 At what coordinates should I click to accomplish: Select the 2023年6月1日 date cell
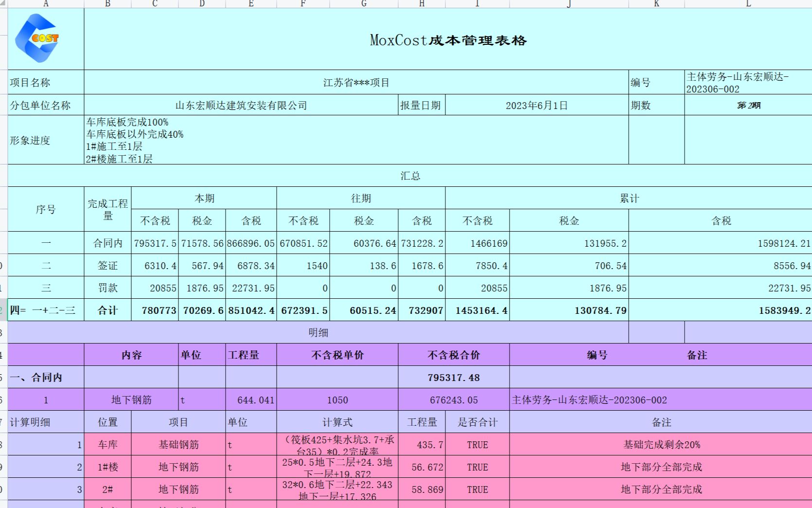point(537,105)
